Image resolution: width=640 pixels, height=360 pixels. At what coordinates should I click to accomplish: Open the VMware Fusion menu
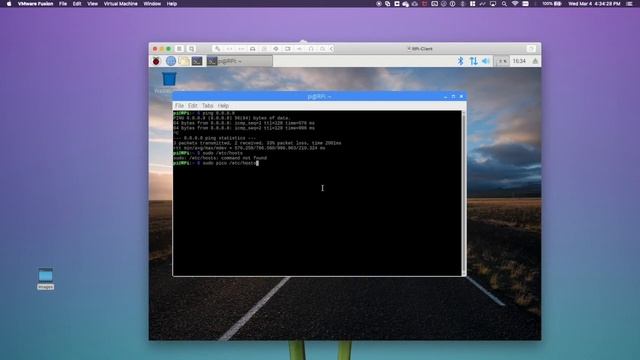click(x=36, y=4)
